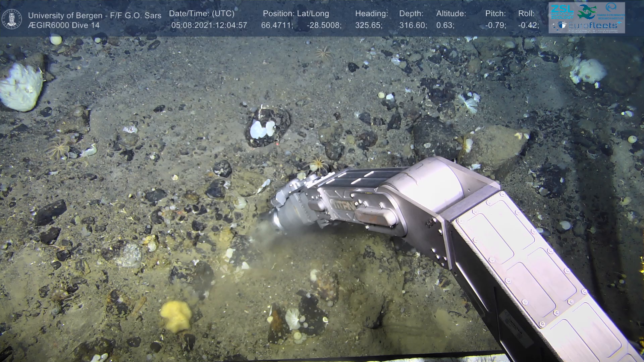Click the Date/Time (UTC) label
This screenshot has height=362, width=644.
coord(202,14)
